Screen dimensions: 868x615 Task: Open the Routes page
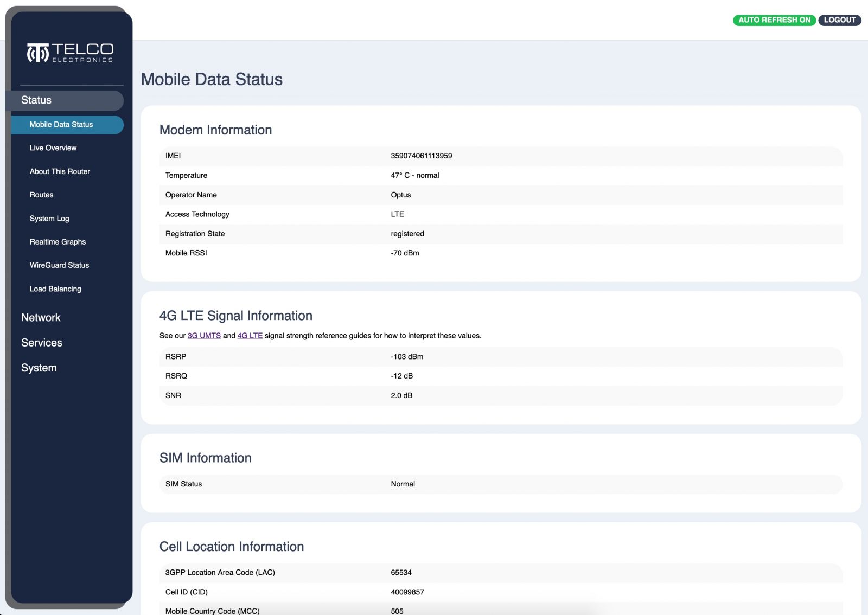click(41, 195)
